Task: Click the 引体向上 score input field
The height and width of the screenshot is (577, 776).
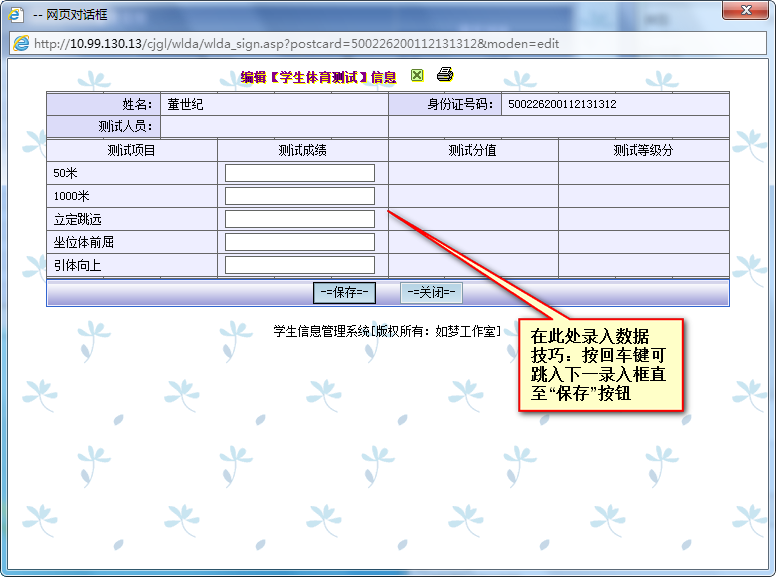Action: (299, 265)
